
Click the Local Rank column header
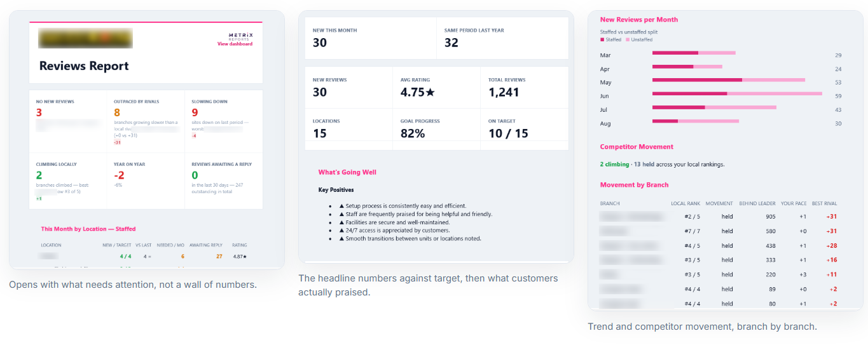pyautogui.click(x=685, y=203)
